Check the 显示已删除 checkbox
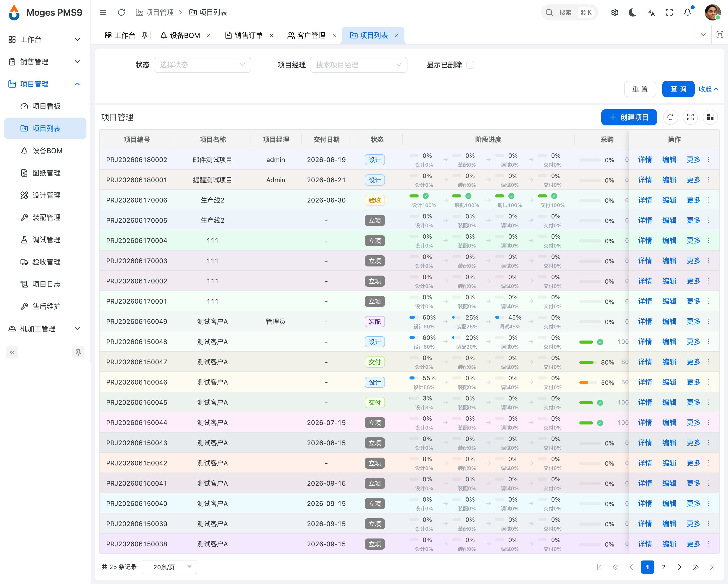 pos(470,65)
